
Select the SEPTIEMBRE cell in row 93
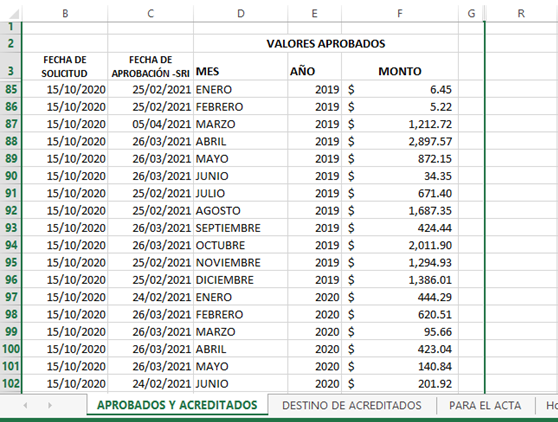pyautogui.click(x=241, y=228)
